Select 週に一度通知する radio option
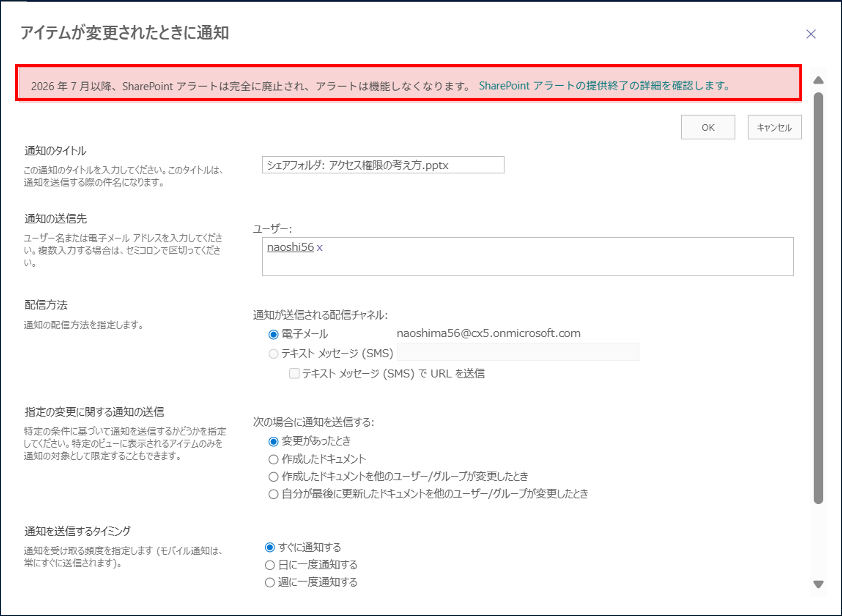Image resolution: width=842 pixels, height=616 pixels. point(270,583)
